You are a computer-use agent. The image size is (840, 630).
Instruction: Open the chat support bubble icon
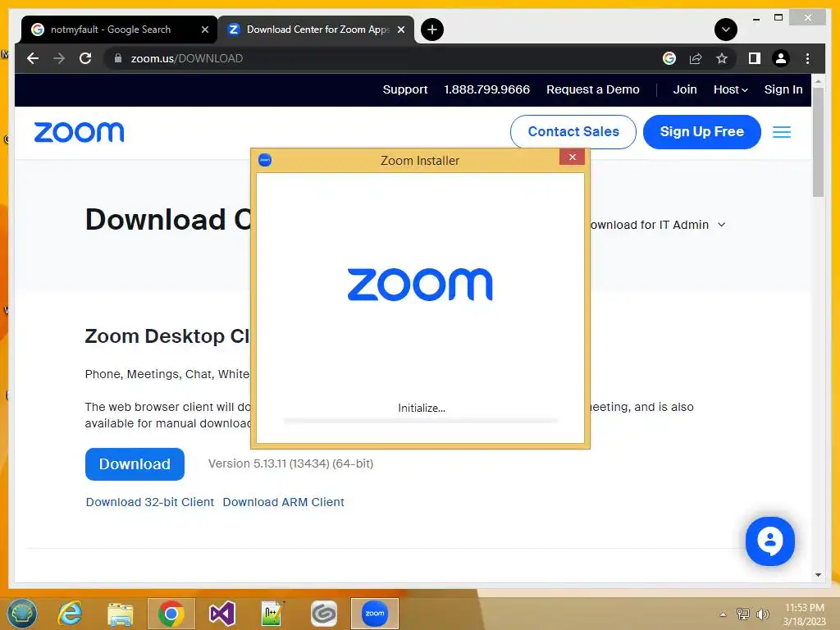coord(769,541)
